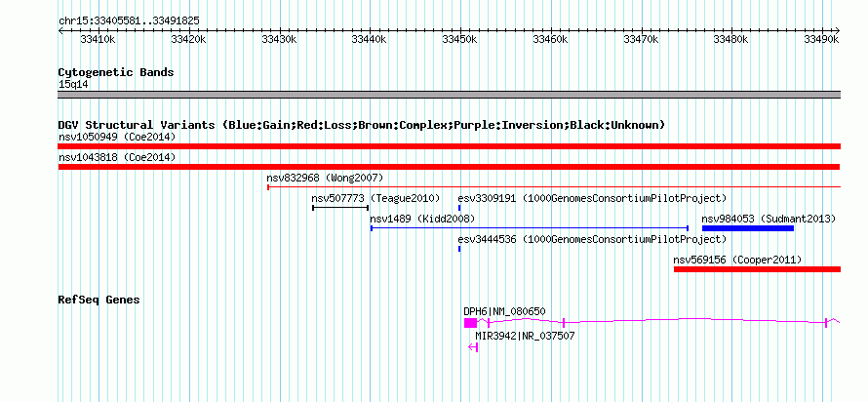Click the nsv507773 (Teague2010) label
Viewport: 868px width, 402px height.
pos(375,198)
